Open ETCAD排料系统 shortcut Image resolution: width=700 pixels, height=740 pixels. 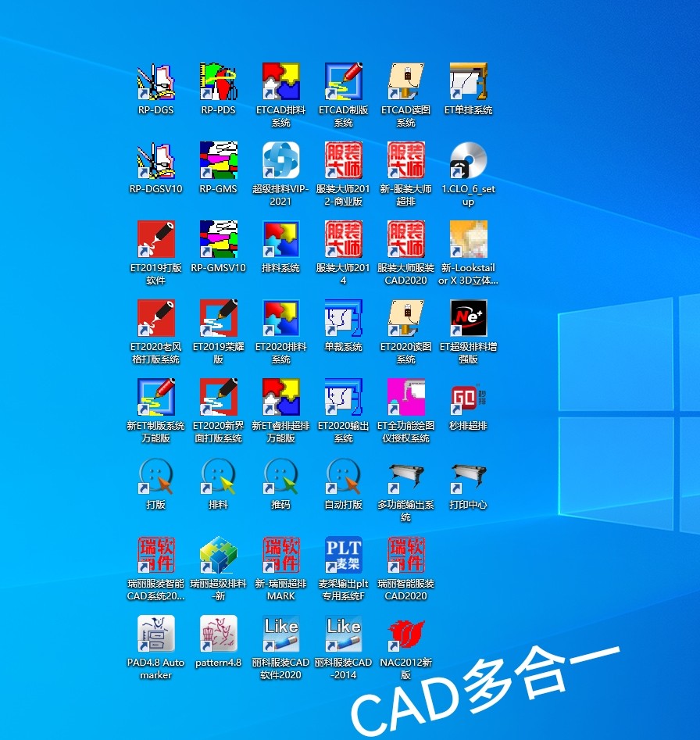pos(280,81)
